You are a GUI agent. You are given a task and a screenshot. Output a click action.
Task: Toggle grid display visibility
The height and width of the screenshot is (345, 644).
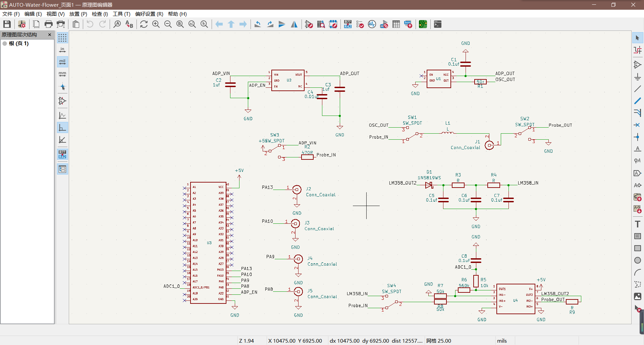point(62,38)
